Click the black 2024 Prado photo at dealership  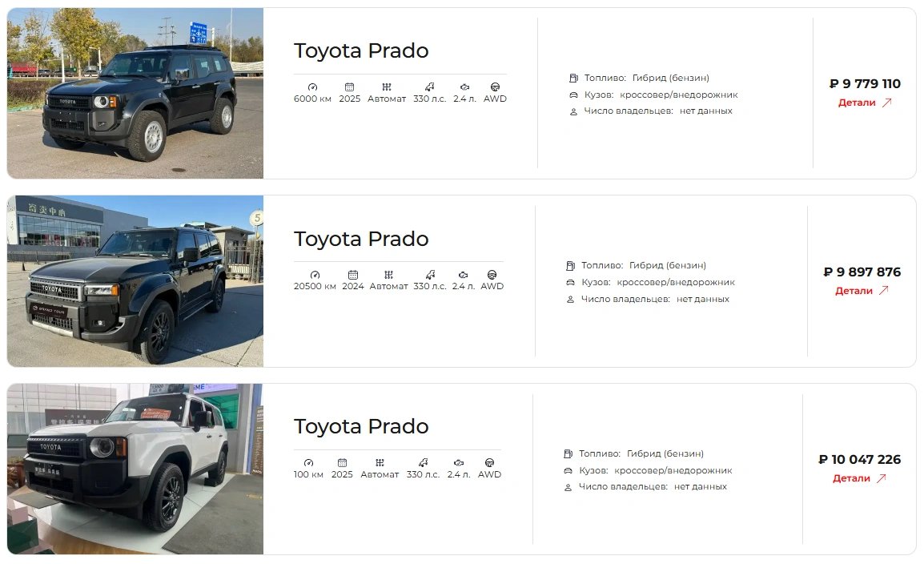tap(135, 281)
